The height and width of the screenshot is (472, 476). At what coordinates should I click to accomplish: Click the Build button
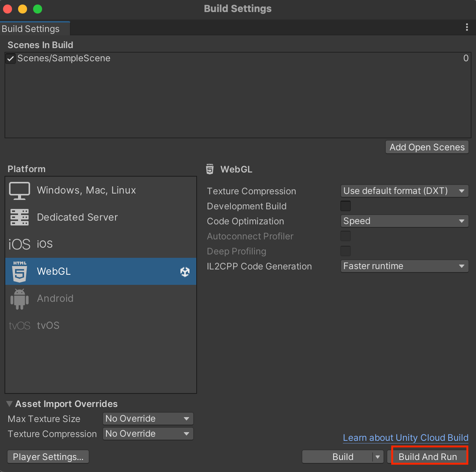[338, 457]
